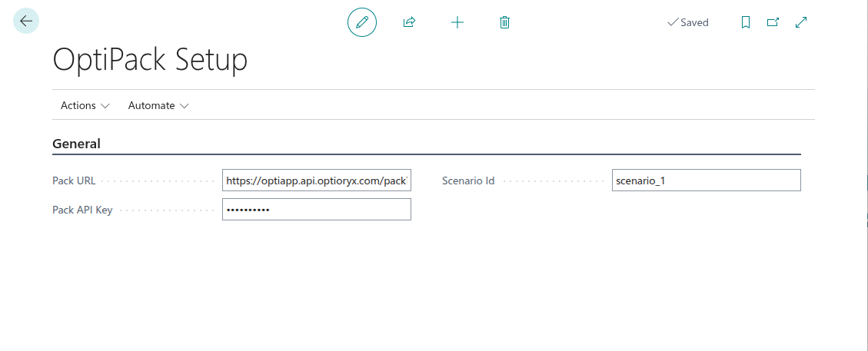Open the page in a new window

point(773,22)
